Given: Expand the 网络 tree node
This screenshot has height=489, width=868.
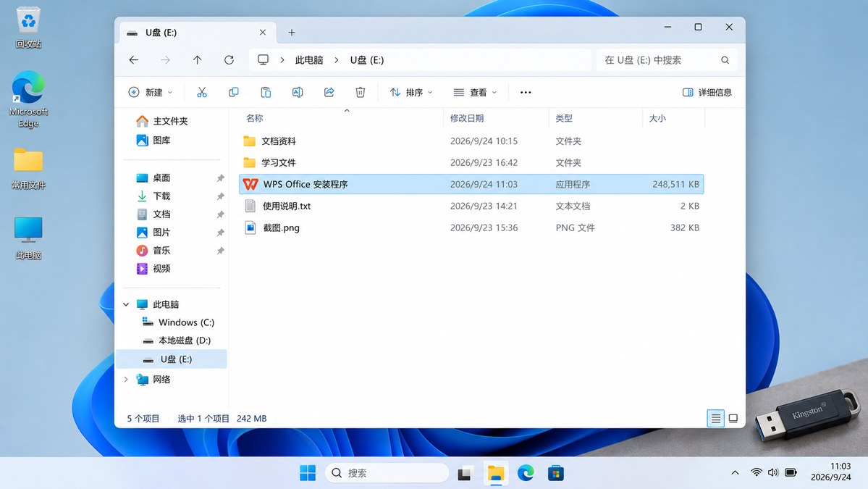Looking at the screenshot, I should [x=126, y=380].
